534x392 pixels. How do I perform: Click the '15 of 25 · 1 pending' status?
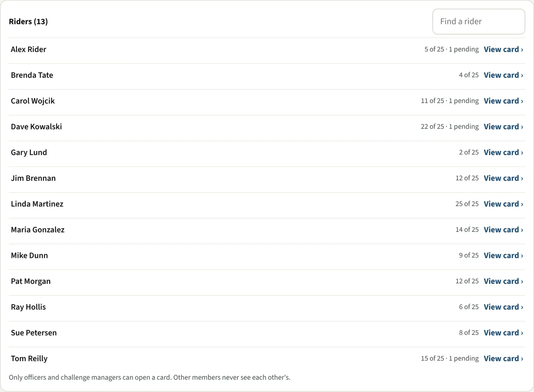[x=450, y=358]
